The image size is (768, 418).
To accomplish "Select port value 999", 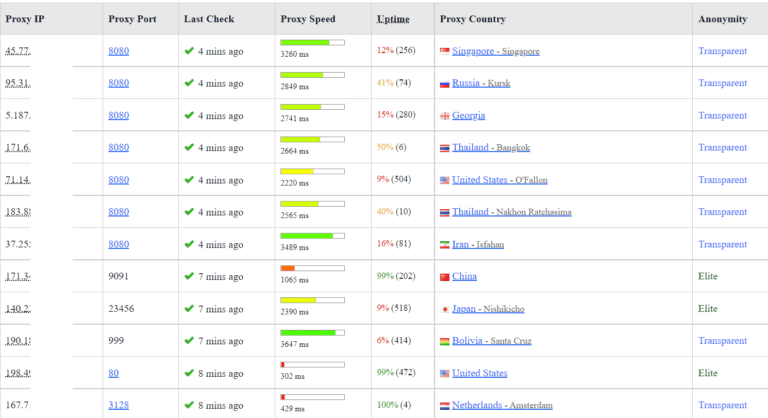I will pos(116,341).
